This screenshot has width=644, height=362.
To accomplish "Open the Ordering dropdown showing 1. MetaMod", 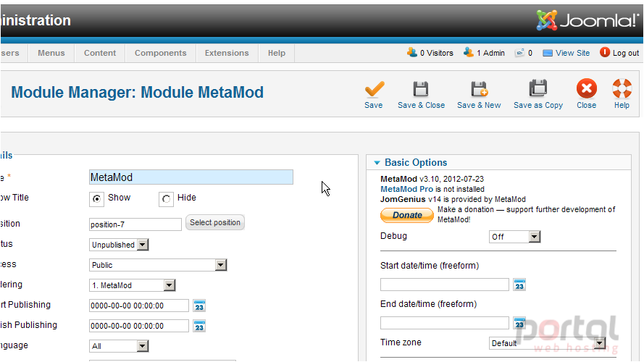I will [133, 285].
